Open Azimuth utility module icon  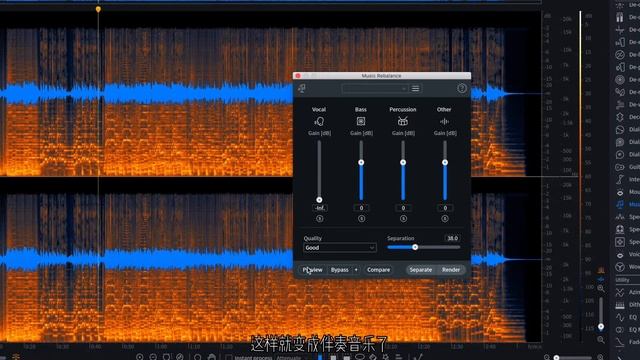pyautogui.click(x=620, y=292)
